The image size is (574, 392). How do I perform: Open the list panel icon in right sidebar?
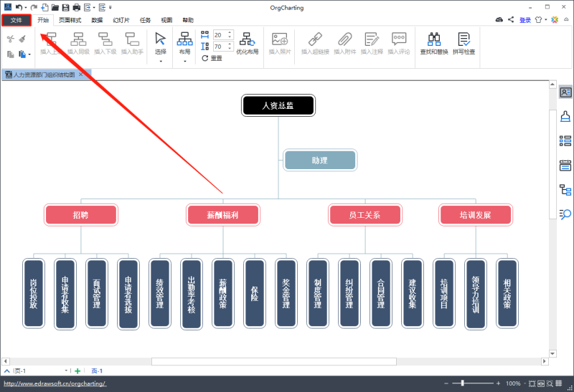coord(565,140)
